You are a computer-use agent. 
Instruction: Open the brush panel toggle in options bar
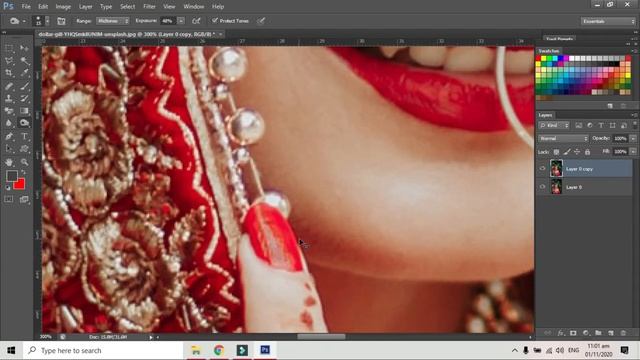61,21
